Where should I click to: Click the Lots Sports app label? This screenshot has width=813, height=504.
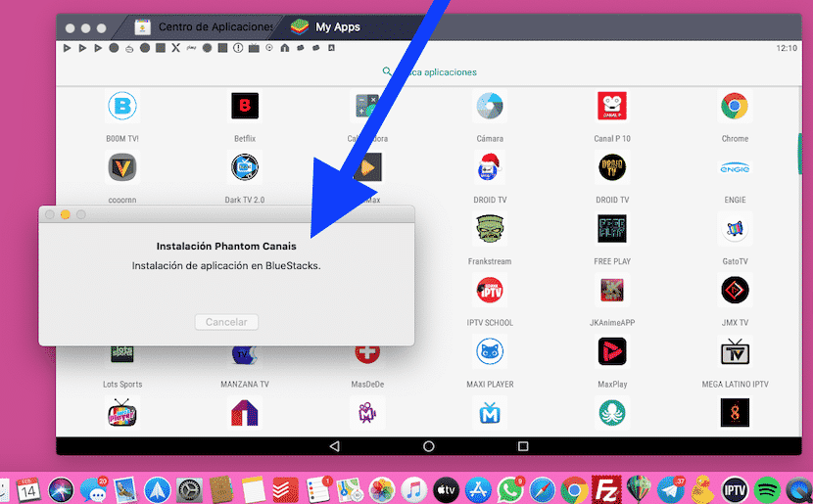coord(122,385)
